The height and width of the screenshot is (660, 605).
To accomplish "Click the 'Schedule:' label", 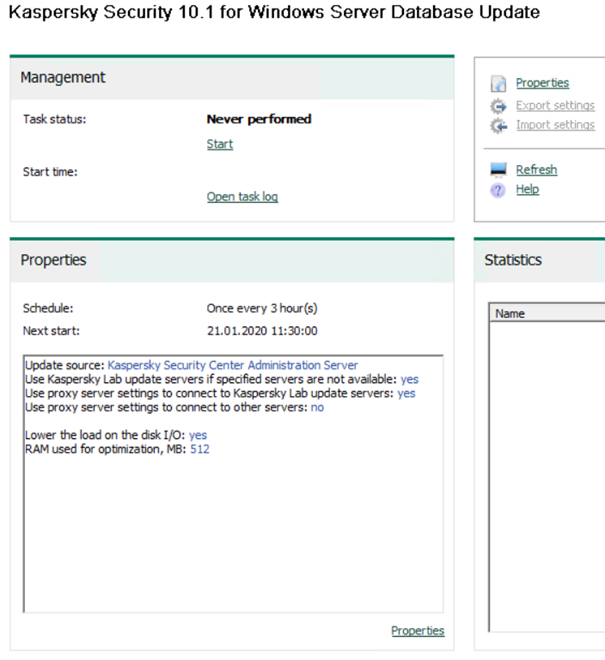I will (48, 308).
